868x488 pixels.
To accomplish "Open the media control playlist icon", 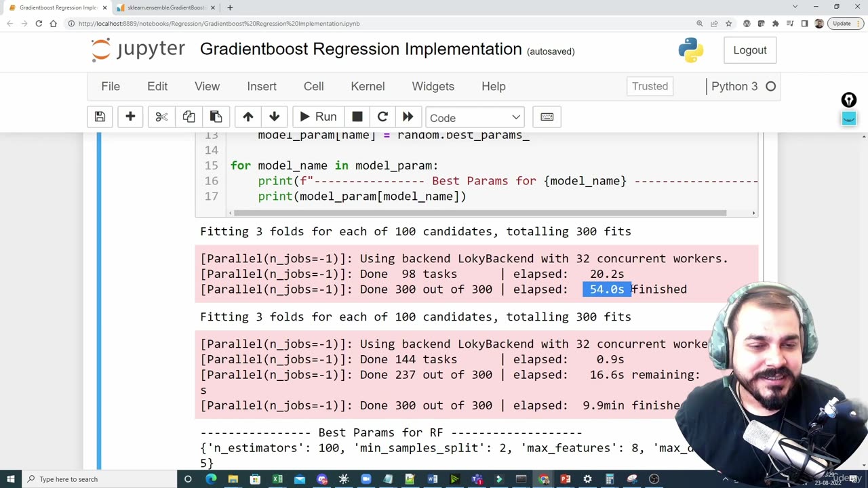I will tap(790, 23).
